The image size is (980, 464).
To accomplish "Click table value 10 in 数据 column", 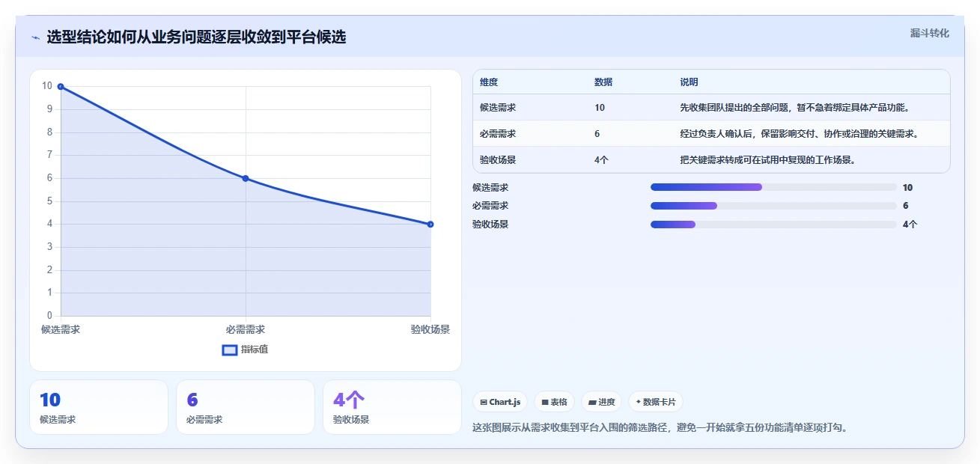I will coord(600,108).
